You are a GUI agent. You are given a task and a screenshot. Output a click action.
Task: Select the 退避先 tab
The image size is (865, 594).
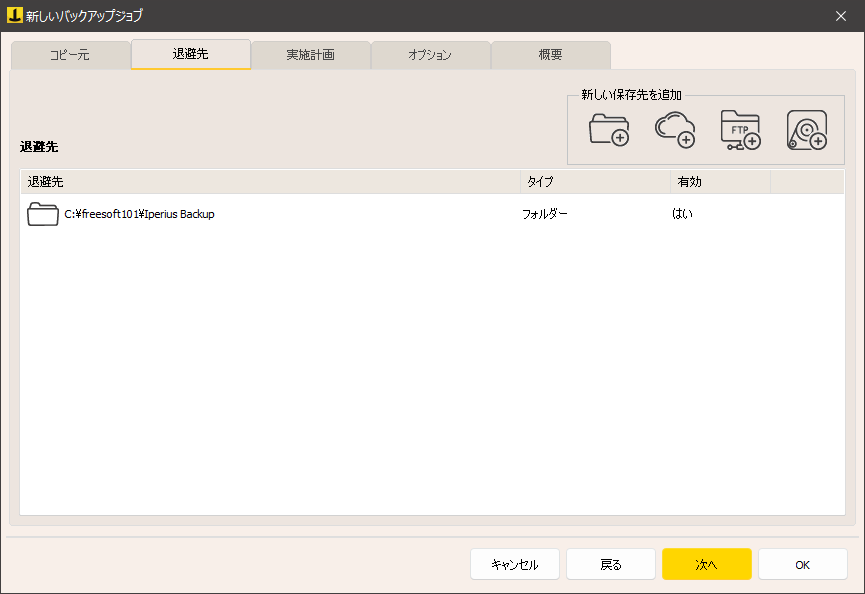click(x=190, y=54)
